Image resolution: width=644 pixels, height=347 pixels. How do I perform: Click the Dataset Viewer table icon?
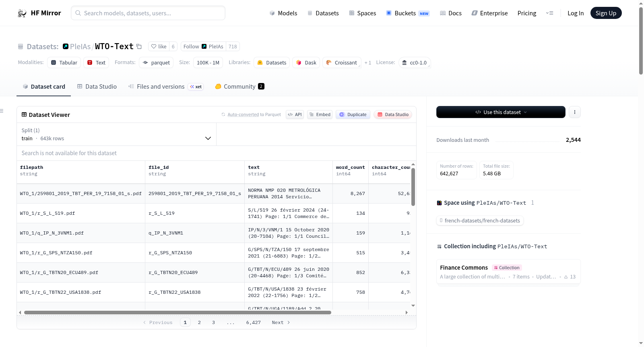point(24,115)
